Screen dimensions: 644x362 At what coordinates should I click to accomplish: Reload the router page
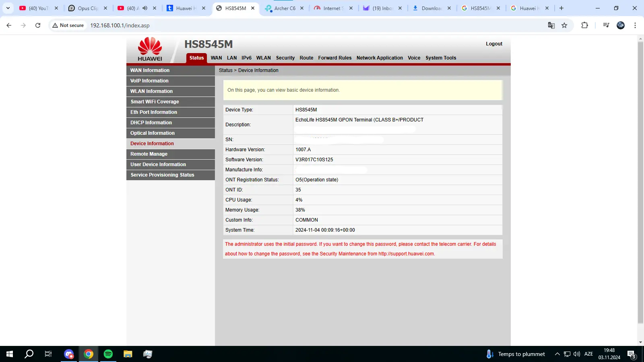[38, 25]
